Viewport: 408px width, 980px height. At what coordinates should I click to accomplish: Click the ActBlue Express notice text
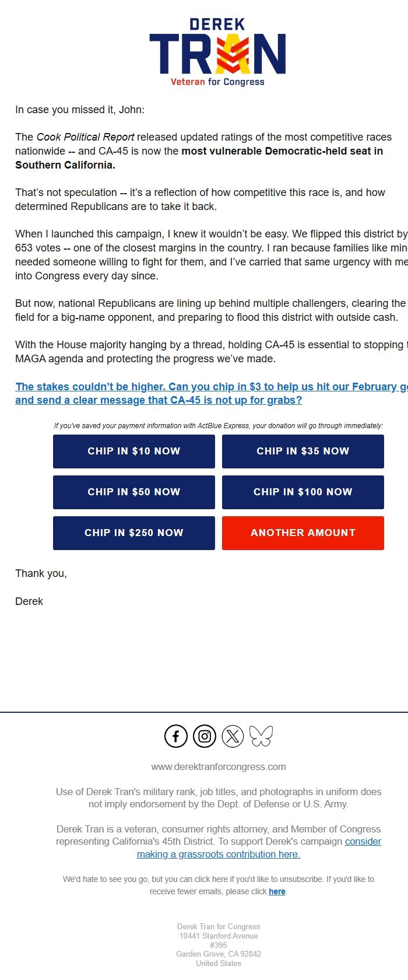219,426
